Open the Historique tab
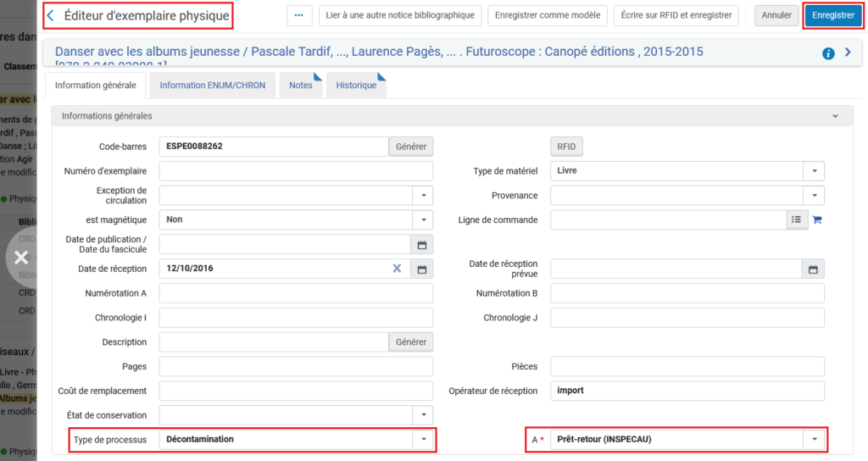 click(356, 86)
